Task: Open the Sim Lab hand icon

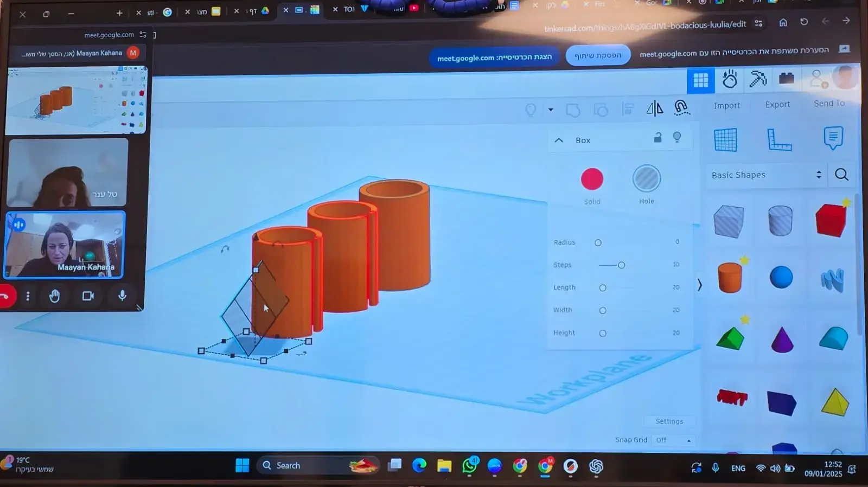Action: pos(730,80)
